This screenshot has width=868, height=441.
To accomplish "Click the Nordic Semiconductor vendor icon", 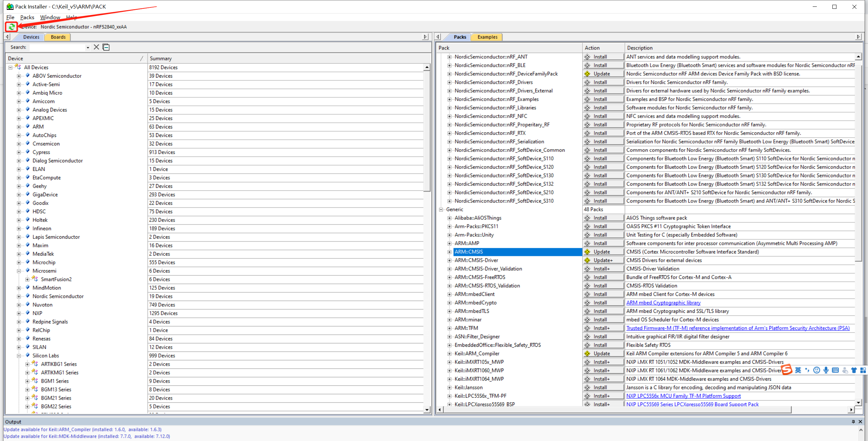I will [28, 296].
